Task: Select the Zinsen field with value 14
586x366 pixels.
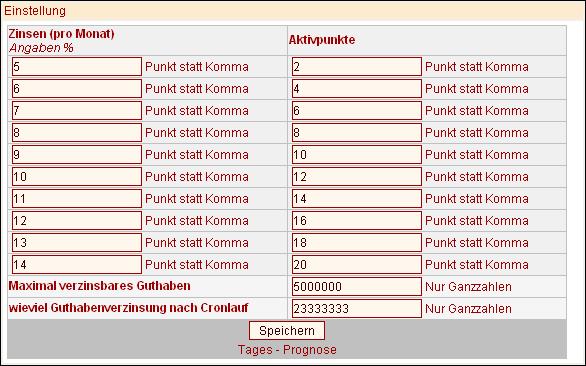Action: click(x=77, y=265)
